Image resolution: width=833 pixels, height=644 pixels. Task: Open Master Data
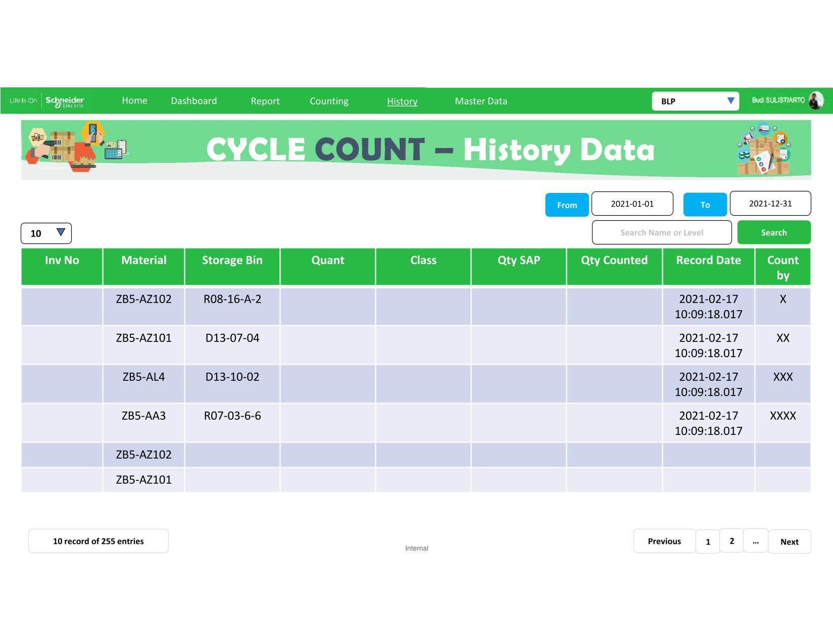[481, 101]
